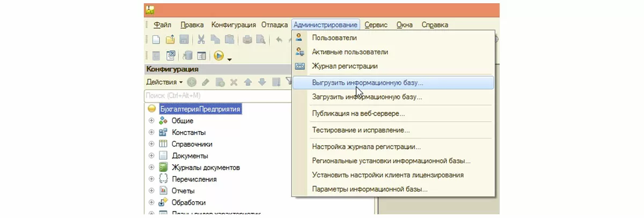Image resolution: width=644 pixels, height=218 pixels.
Task: Choose Активные пользователи menu entry
Action: tap(392, 52)
